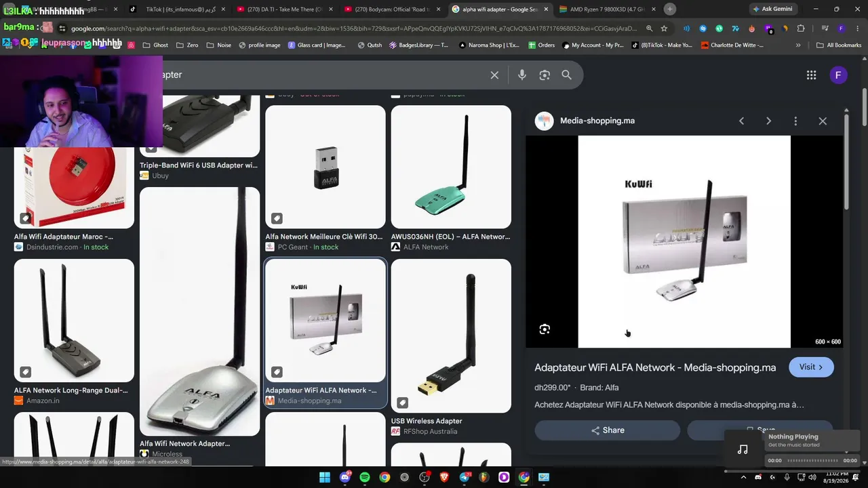Image resolution: width=868 pixels, height=488 pixels.
Task: Share the Adaptateur WiFi ALFA image
Action: click(608, 430)
